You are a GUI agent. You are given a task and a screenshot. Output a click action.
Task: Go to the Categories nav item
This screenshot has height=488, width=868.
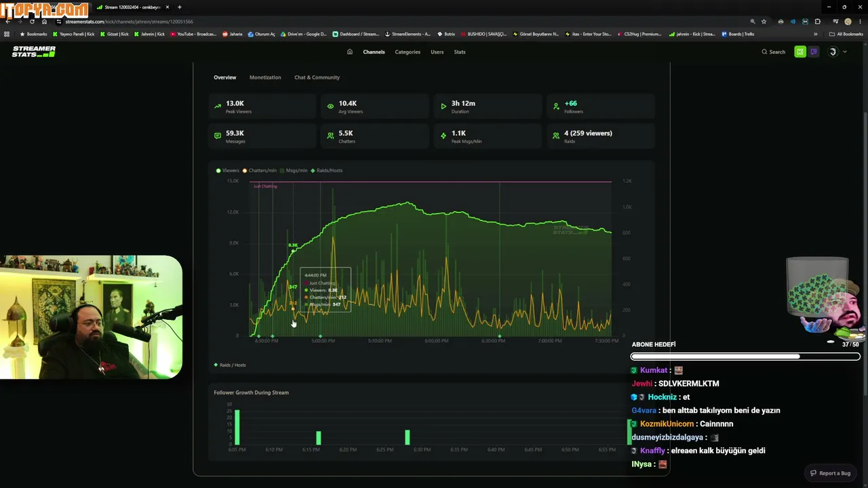pyautogui.click(x=408, y=52)
